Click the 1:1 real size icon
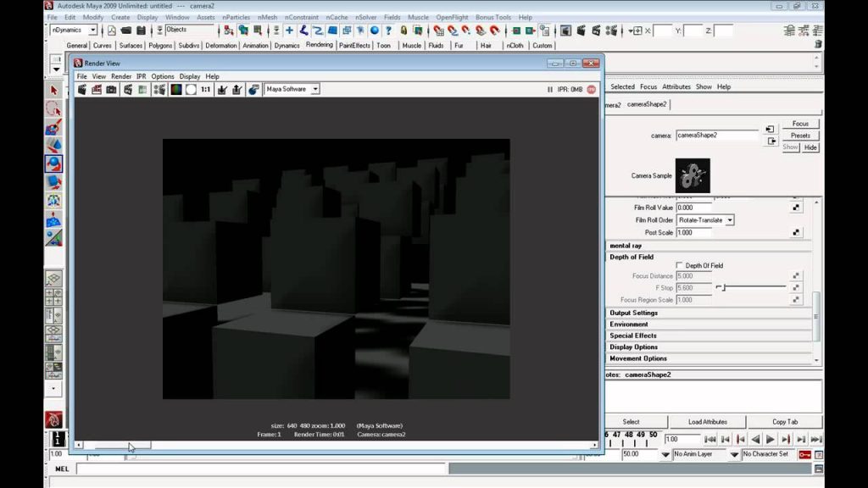 tap(205, 89)
